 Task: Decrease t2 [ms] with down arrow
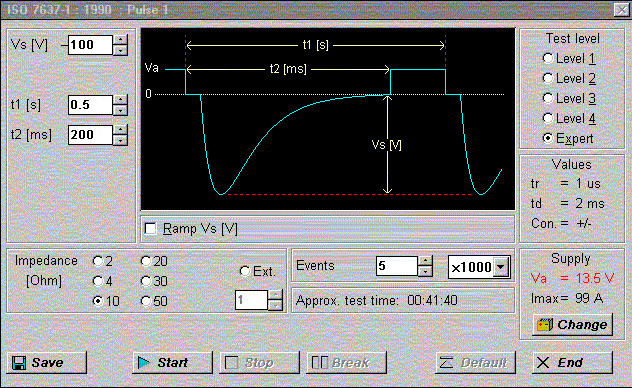[121, 140]
